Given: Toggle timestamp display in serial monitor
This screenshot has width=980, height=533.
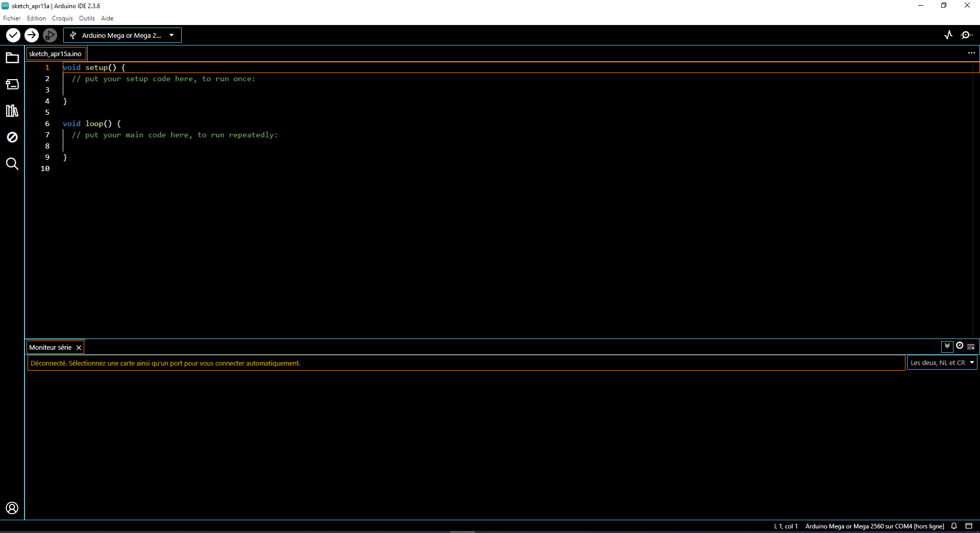Looking at the screenshot, I should click(960, 346).
